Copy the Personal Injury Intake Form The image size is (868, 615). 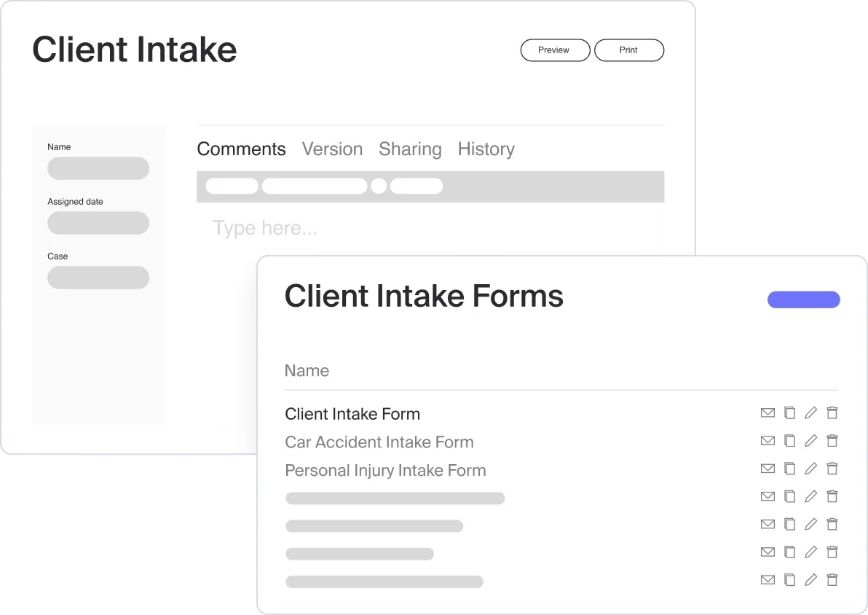(x=789, y=469)
